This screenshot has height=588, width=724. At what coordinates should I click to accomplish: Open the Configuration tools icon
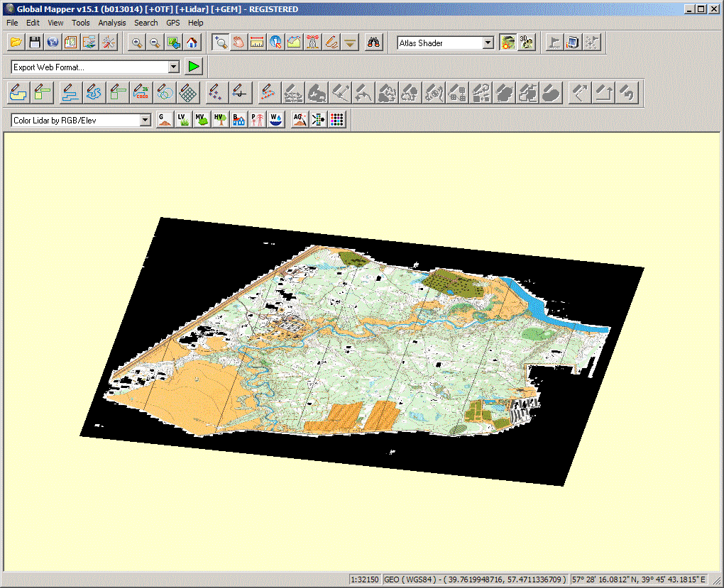108,43
